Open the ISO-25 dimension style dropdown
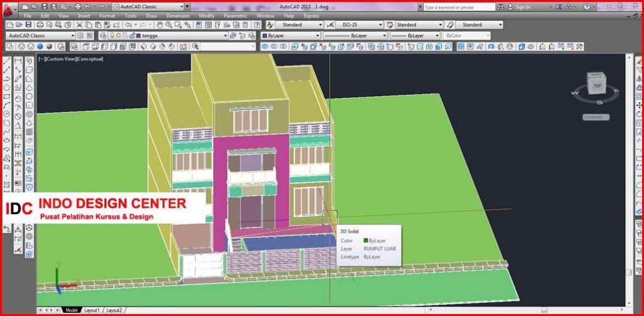The width and height of the screenshot is (644, 316). tap(359, 25)
